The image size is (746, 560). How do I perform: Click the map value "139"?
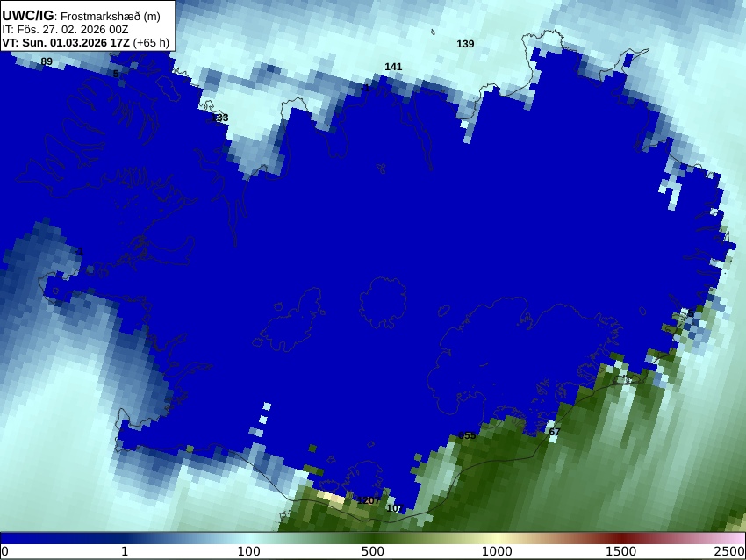tap(465, 44)
